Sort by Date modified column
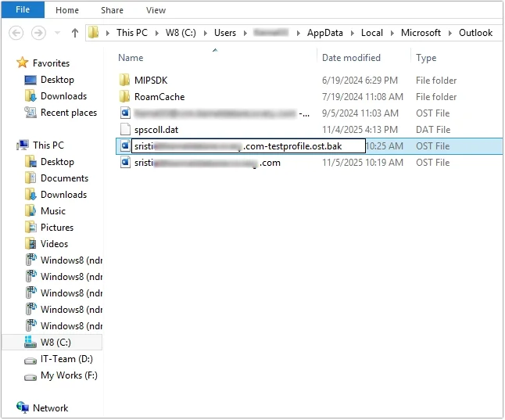The width and height of the screenshot is (505, 420). (351, 58)
